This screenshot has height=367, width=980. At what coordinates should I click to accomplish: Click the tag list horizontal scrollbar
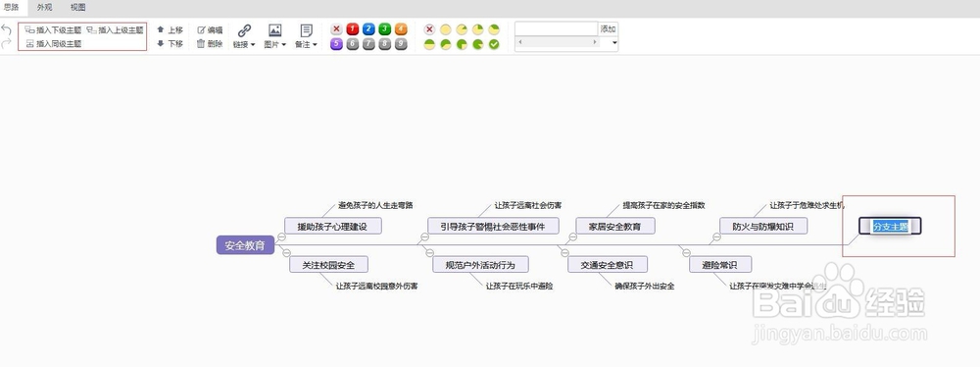pyautogui.click(x=558, y=42)
